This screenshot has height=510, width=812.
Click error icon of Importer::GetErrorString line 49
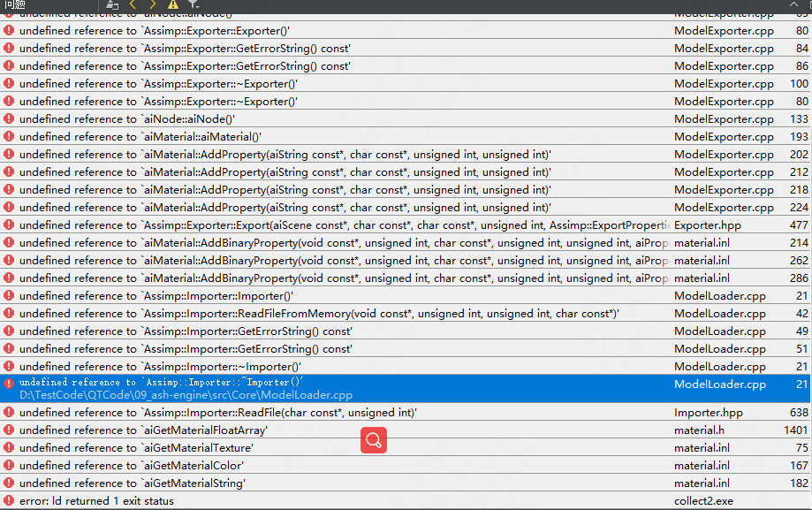coord(9,331)
